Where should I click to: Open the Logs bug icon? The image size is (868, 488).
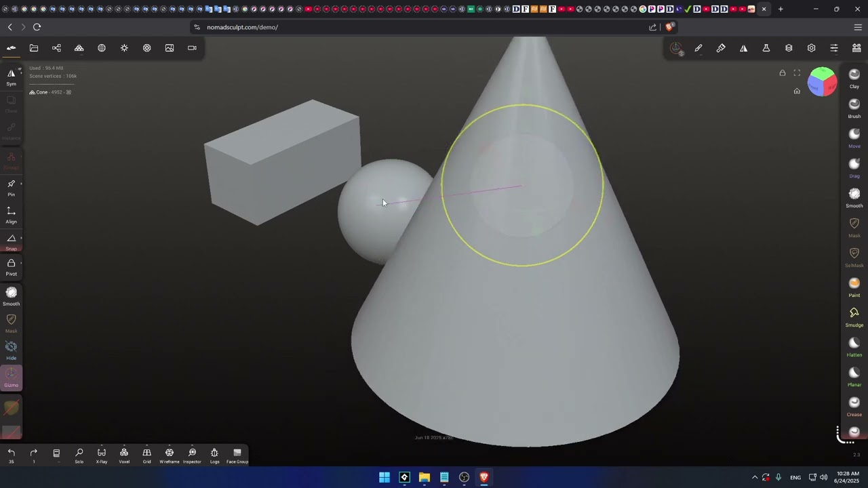214,455
